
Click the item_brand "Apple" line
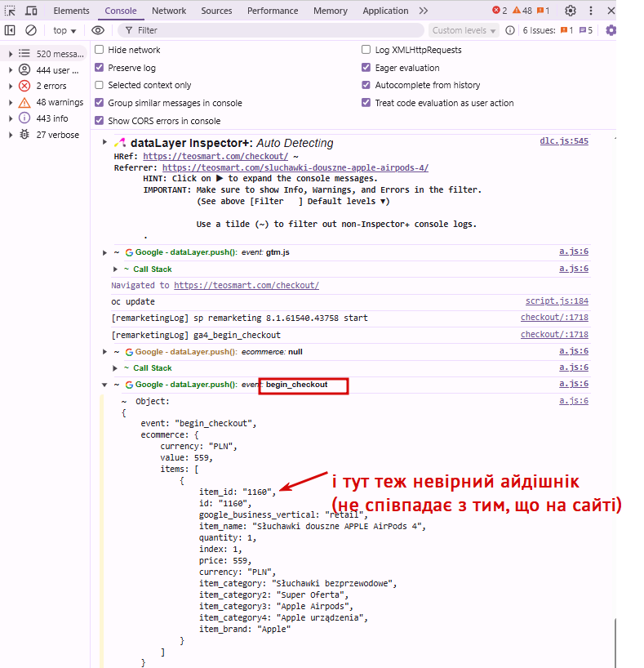[x=245, y=630]
